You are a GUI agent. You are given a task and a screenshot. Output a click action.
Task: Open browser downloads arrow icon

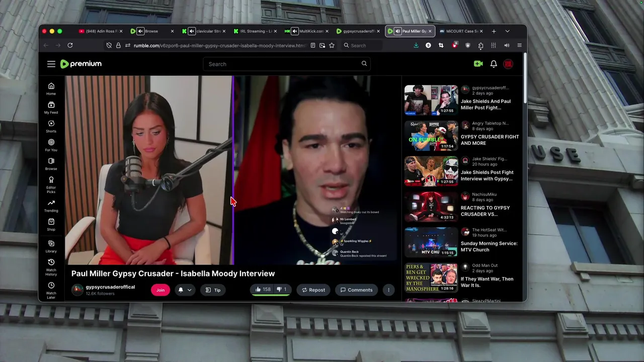point(416,45)
